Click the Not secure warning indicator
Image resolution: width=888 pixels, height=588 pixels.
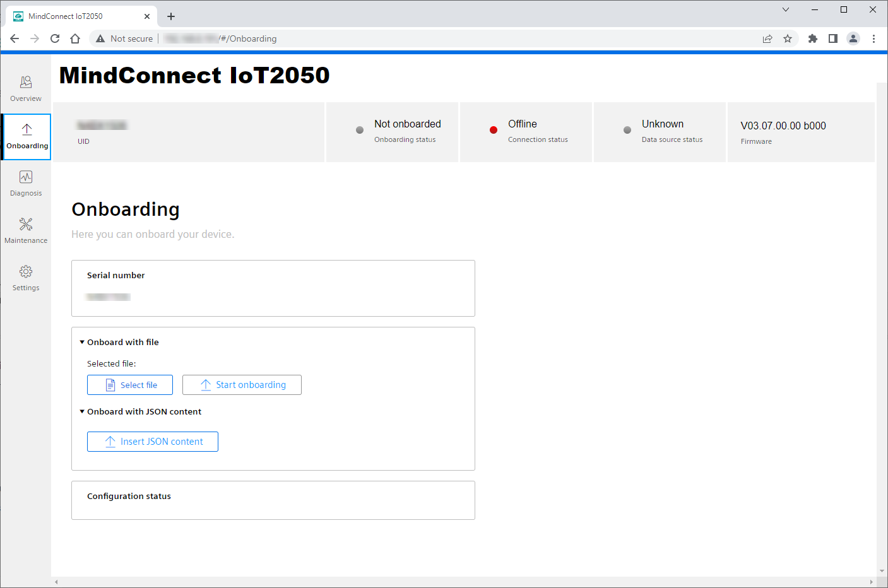click(124, 38)
